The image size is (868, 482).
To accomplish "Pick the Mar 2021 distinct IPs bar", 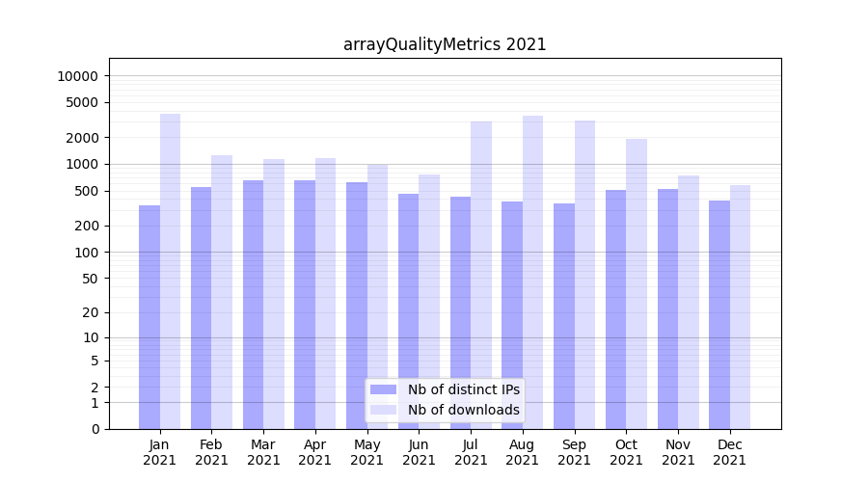I will click(254, 304).
